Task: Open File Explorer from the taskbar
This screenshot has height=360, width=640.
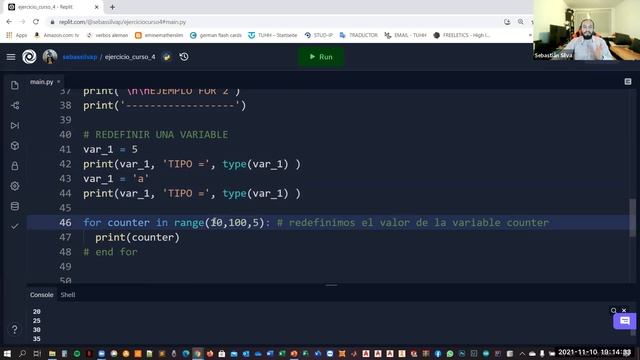Action: [x=52, y=353]
